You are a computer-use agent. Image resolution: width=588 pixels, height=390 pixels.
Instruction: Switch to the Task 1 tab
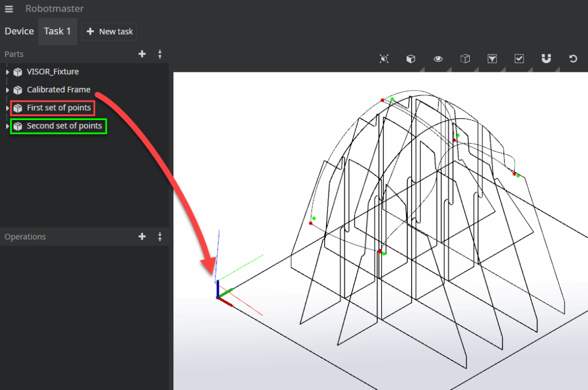57,31
